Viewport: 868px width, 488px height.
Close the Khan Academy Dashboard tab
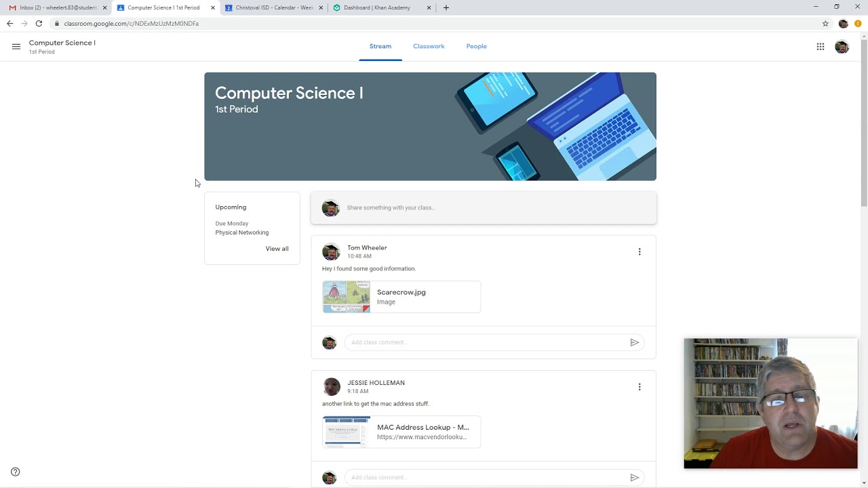[429, 8]
